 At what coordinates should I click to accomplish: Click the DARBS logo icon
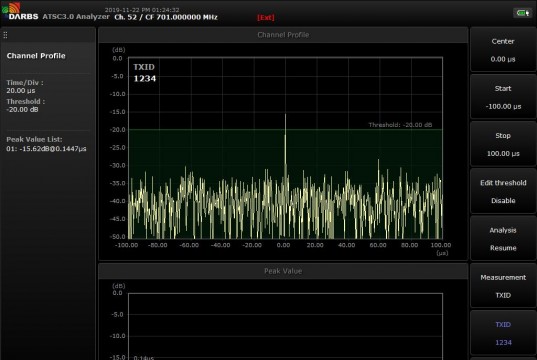click(20, 11)
